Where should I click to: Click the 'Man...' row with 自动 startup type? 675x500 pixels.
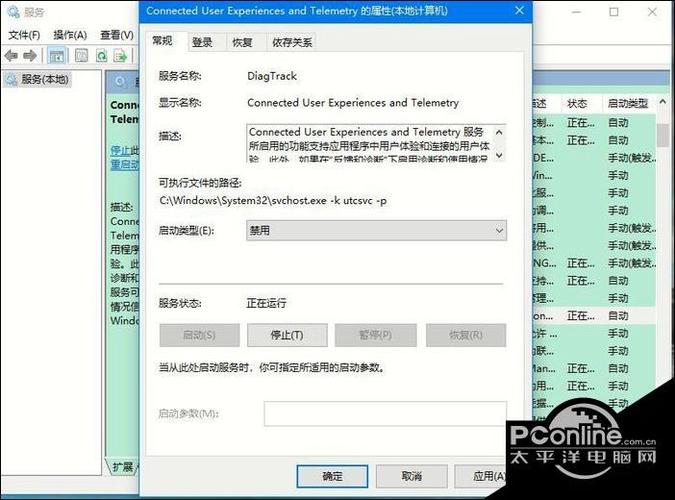tap(594, 369)
